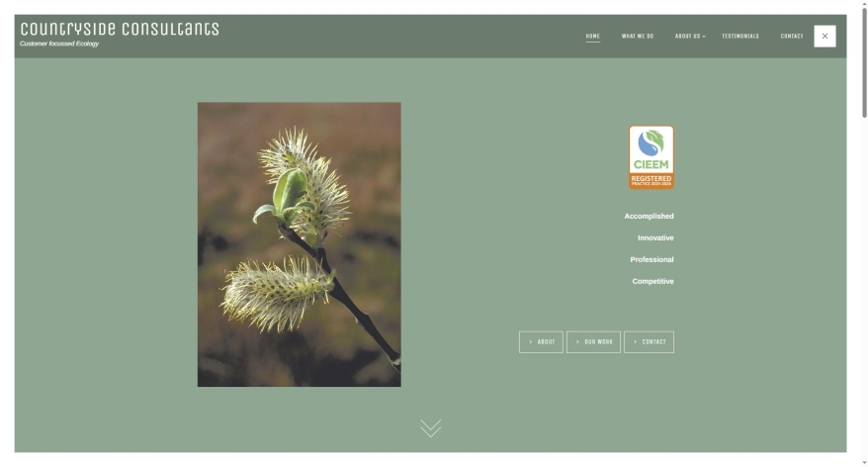Open the Testimonials menu item
Image resolution: width=868 pixels, height=467 pixels.
click(740, 36)
